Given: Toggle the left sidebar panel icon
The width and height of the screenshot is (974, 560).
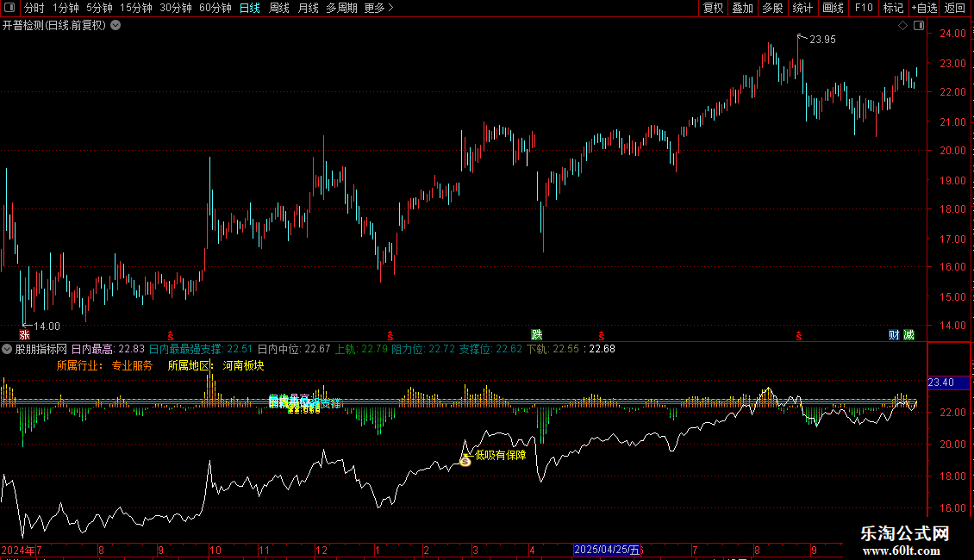Looking at the screenshot, I should pyautogui.click(x=9, y=8).
